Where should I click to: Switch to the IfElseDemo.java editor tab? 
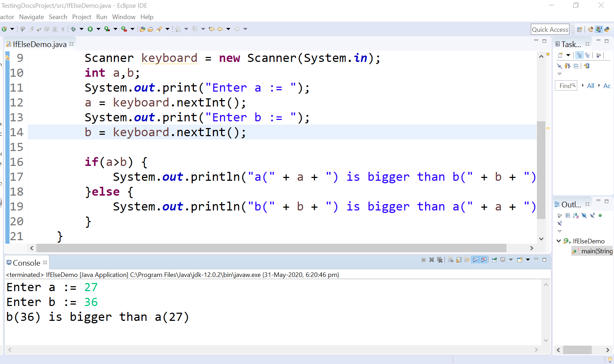[x=39, y=44]
